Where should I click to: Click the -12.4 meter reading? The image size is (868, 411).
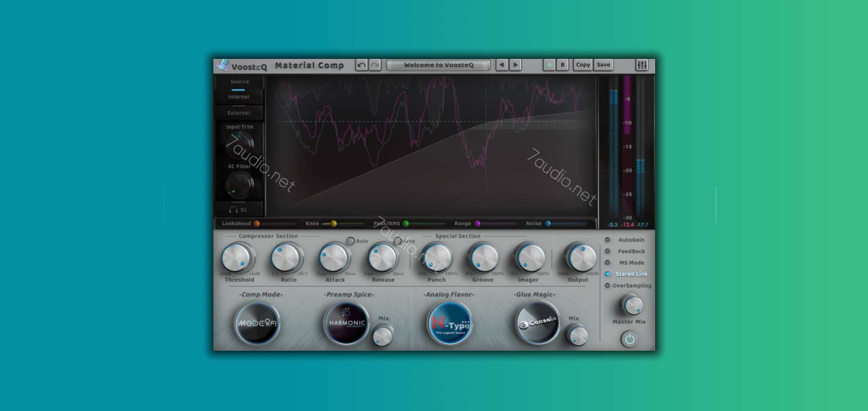pos(628,225)
